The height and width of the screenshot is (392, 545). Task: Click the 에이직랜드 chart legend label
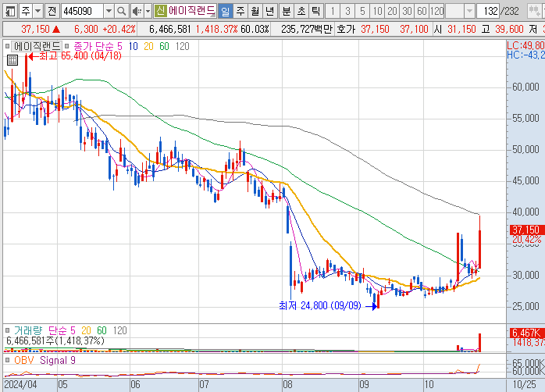(37, 46)
